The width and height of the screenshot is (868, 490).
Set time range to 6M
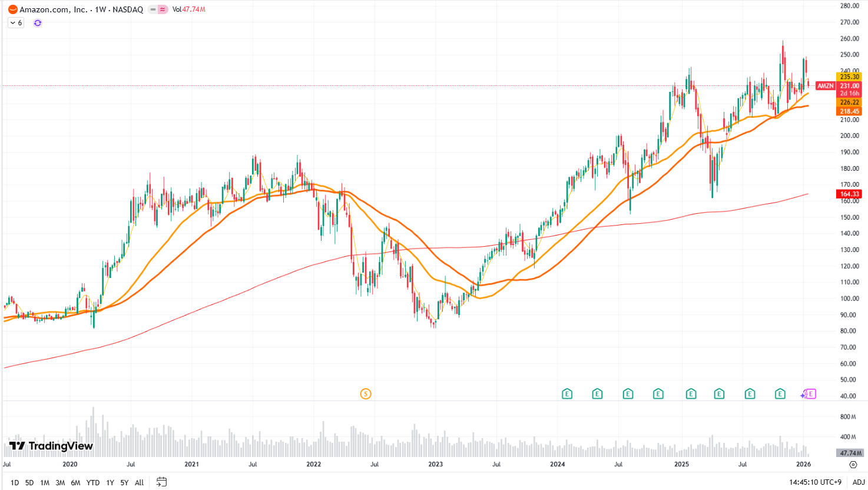pyautogui.click(x=75, y=483)
